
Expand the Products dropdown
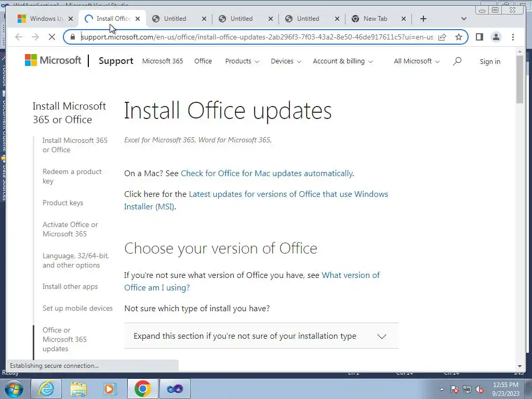point(242,61)
